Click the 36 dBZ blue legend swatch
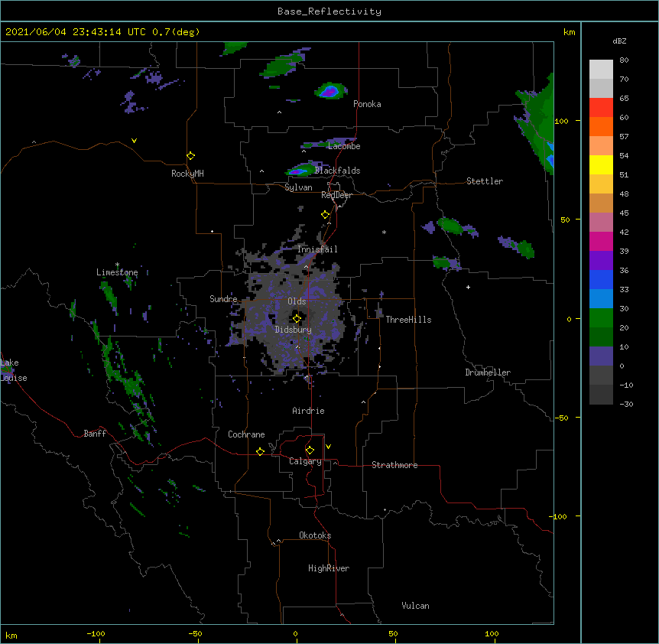 click(x=601, y=279)
